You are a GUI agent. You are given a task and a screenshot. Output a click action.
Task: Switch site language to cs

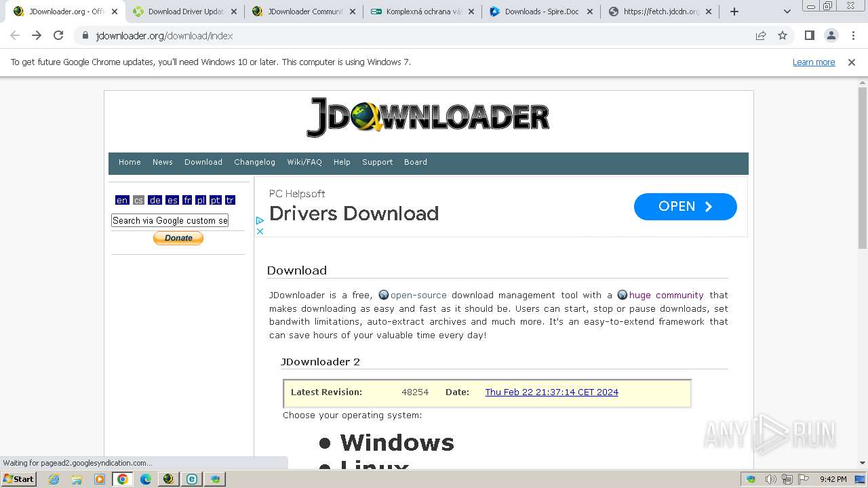point(138,200)
